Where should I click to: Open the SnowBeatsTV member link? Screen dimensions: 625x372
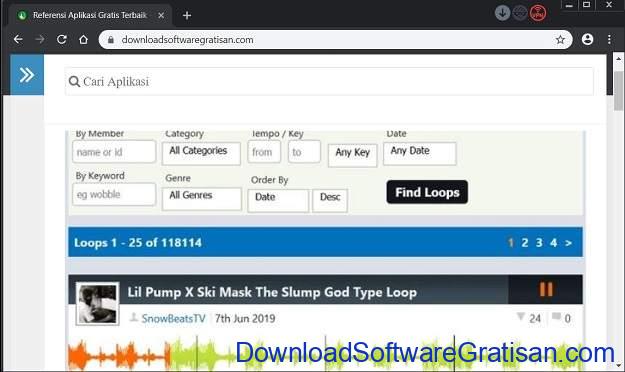tap(173, 319)
